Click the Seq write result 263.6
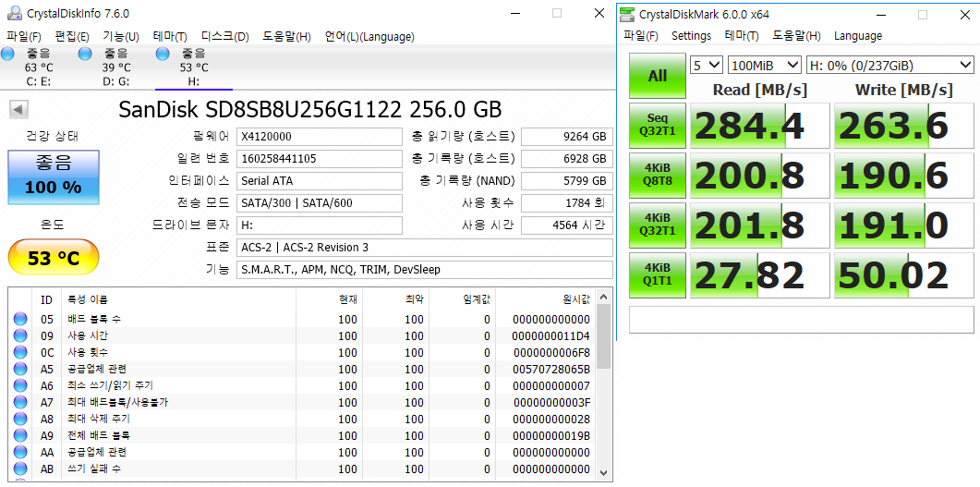The height and width of the screenshot is (487, 980). (x=903, y=126)
